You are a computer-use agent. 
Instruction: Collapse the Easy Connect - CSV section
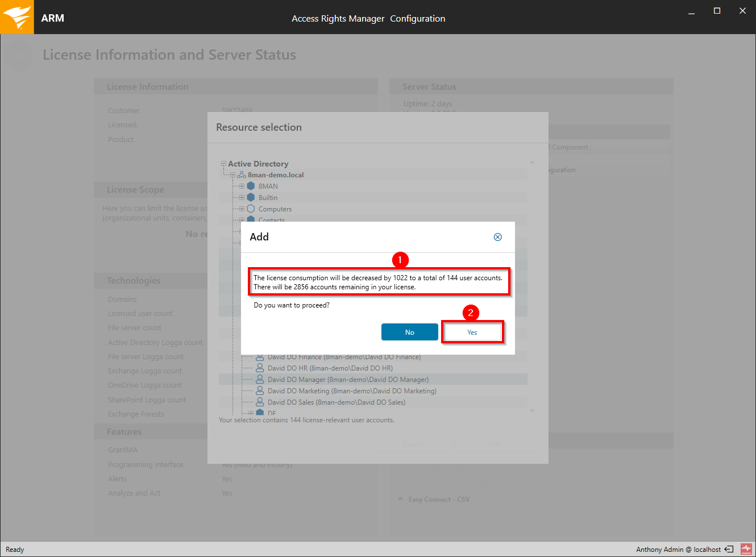point(400,499)
